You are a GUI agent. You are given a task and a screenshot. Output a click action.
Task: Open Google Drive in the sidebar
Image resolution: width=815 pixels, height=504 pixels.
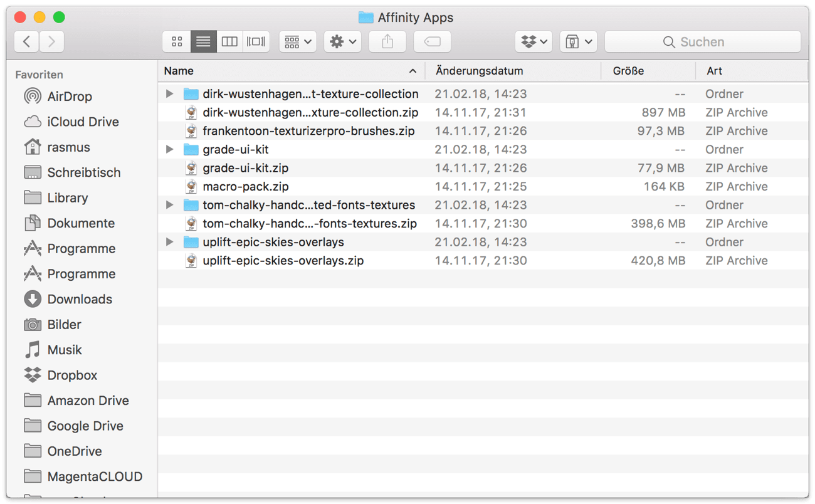(x=73, y=426)
